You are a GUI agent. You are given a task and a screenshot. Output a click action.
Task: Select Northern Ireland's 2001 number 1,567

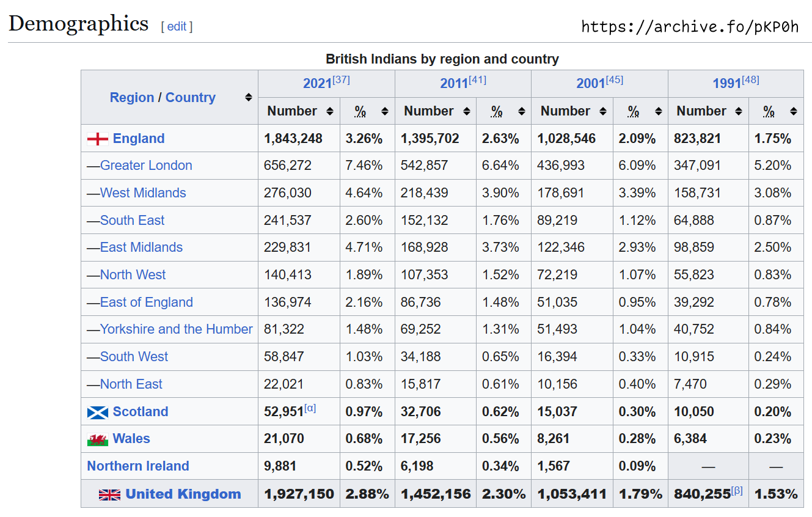(554, 466)
